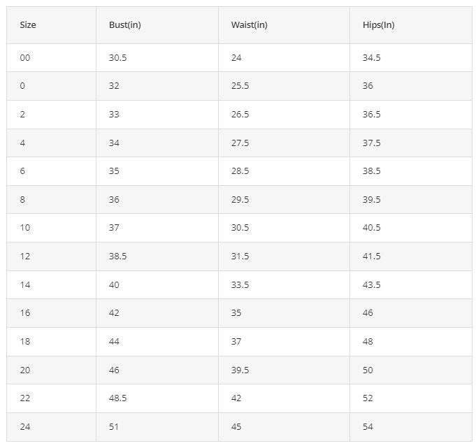Click the Waist(in) column header

click(x=250, y=25)
